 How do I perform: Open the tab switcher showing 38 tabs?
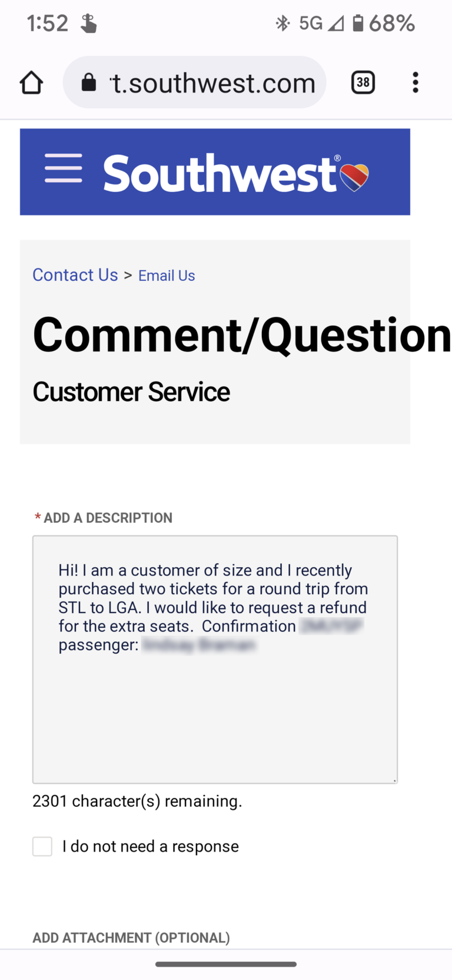pyautogui.click(x=363, y=82)
